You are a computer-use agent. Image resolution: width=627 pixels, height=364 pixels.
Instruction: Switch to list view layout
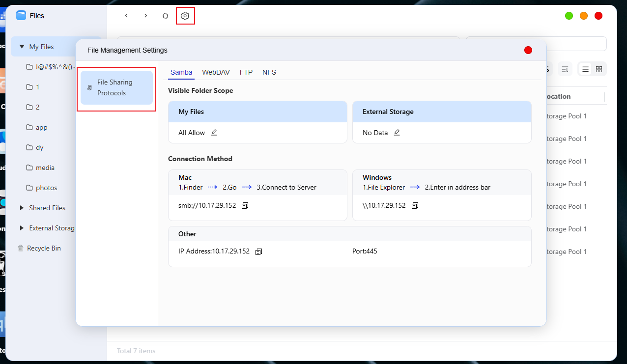point(585,69)
